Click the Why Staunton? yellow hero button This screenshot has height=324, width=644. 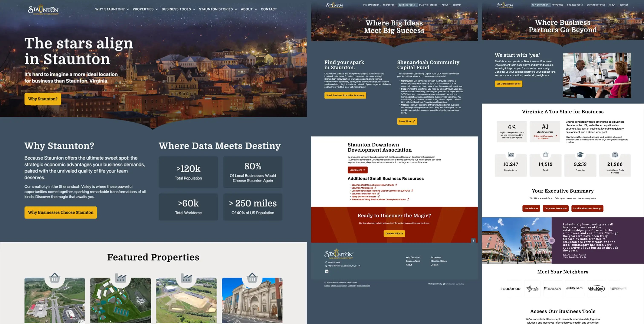click(x=43, y=99)
